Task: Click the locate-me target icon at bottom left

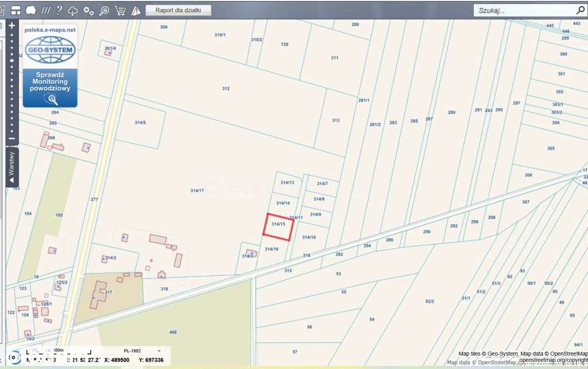Action: coord(14,358)
